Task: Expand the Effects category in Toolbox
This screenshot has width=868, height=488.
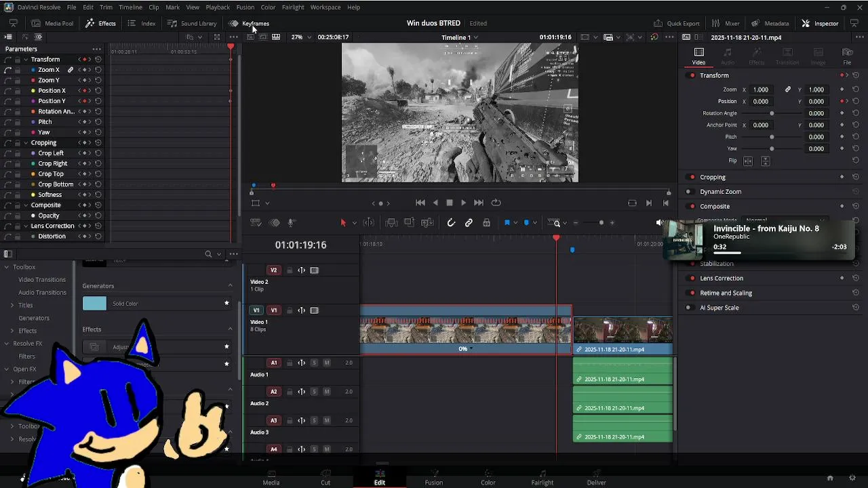Action: (x=12, y=331)
